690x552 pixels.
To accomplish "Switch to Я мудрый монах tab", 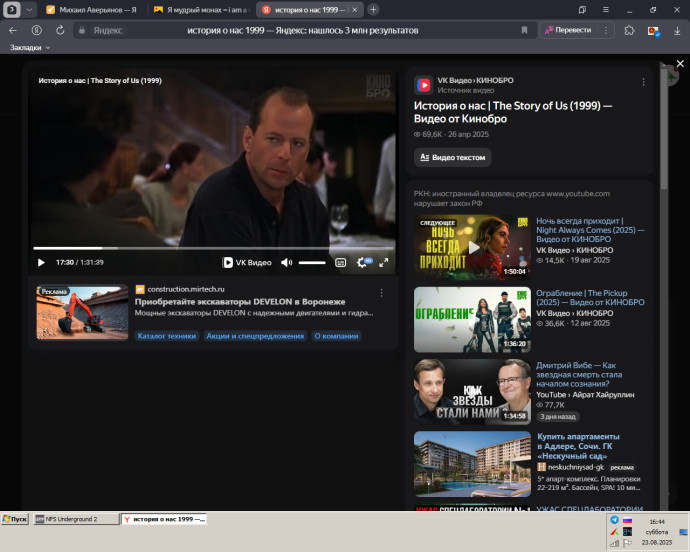I will click(x=202, y=10).
